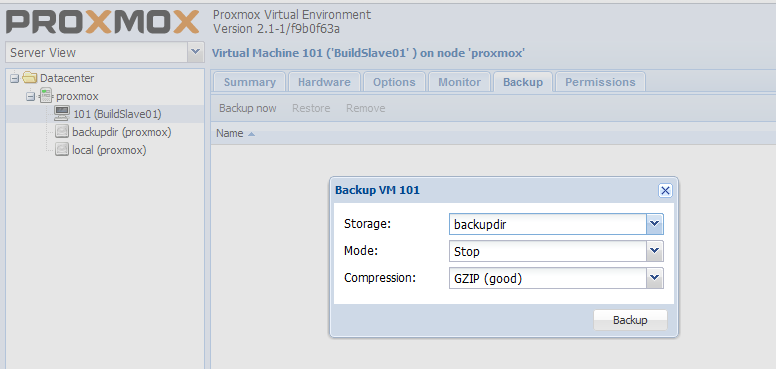Click the backupdir storage icon
The image size is (776, 369).
[x=62, y=132]
